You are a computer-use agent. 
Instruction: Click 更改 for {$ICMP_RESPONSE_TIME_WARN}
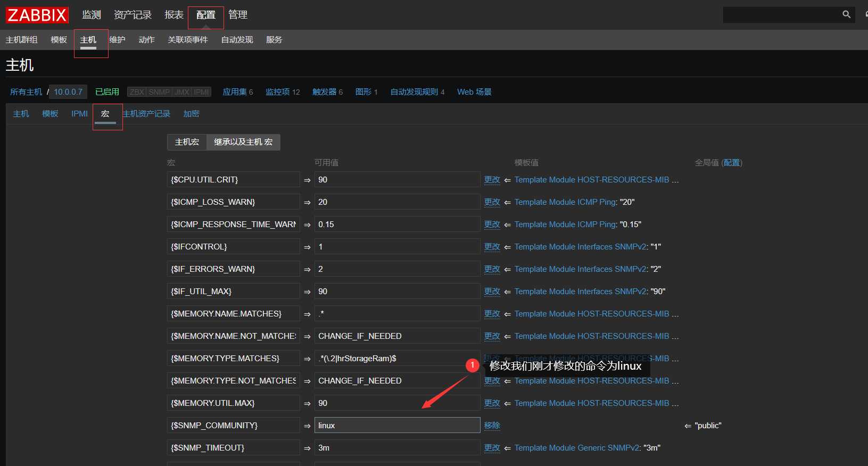click(492, 224)
